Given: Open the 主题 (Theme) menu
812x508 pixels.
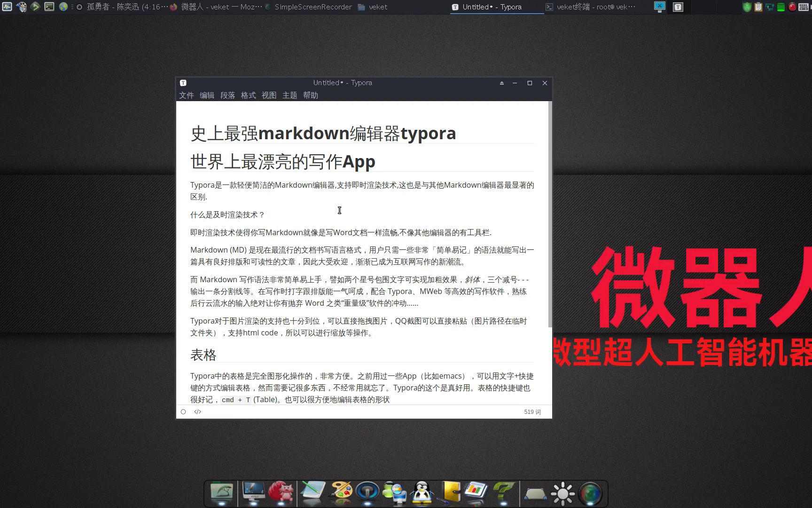Looking at the screenshot, I should coord(289,95).
